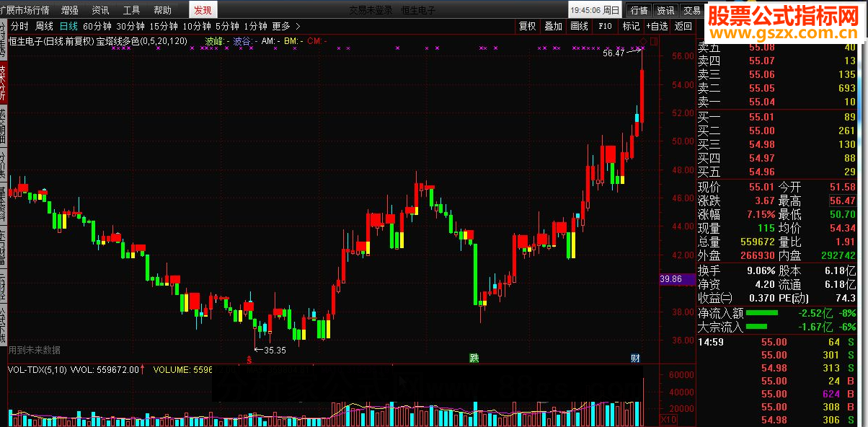This screenshot has height=427, width=868.
Task: Add stock with +自选 button
Action: coord(657,26)
